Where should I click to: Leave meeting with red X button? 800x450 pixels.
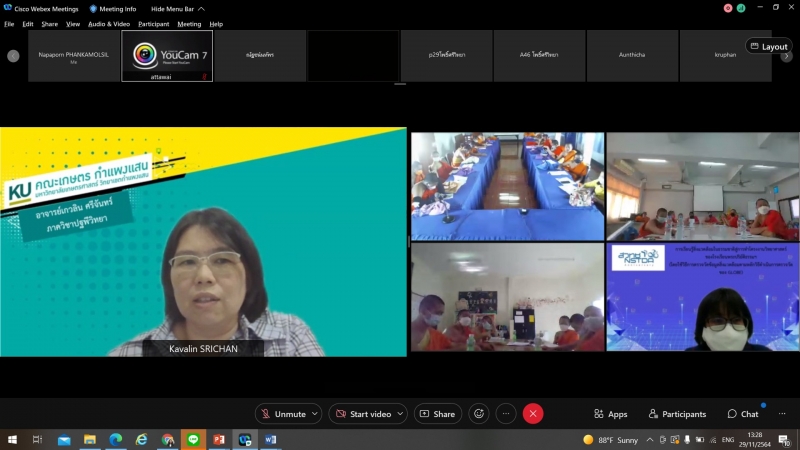point(533,414)
